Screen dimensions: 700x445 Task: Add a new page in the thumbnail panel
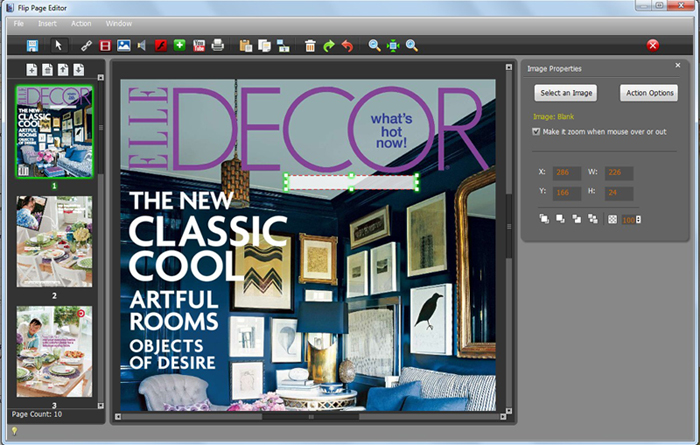coord(32,70)
